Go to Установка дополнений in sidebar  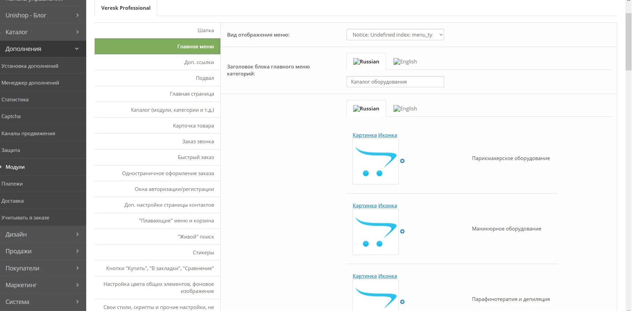coord(43,66)
